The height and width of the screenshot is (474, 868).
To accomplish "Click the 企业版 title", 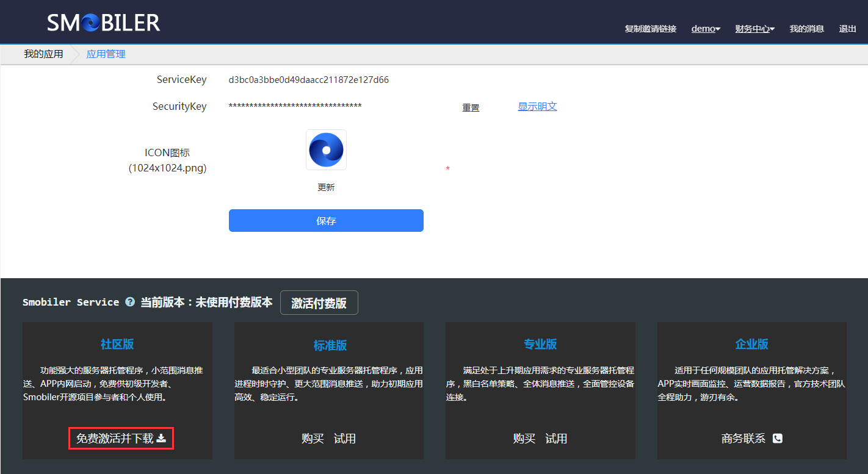I will tap(752, 344).
